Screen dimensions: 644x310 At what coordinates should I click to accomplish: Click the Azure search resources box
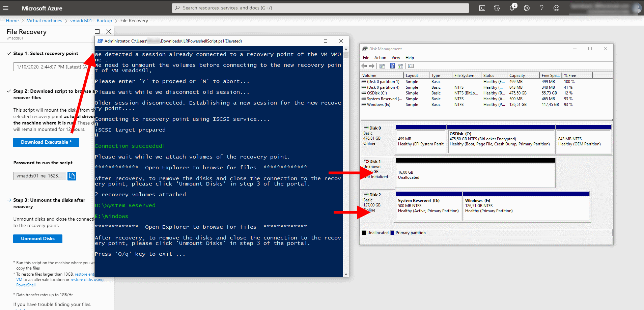[x=320, y=8]
